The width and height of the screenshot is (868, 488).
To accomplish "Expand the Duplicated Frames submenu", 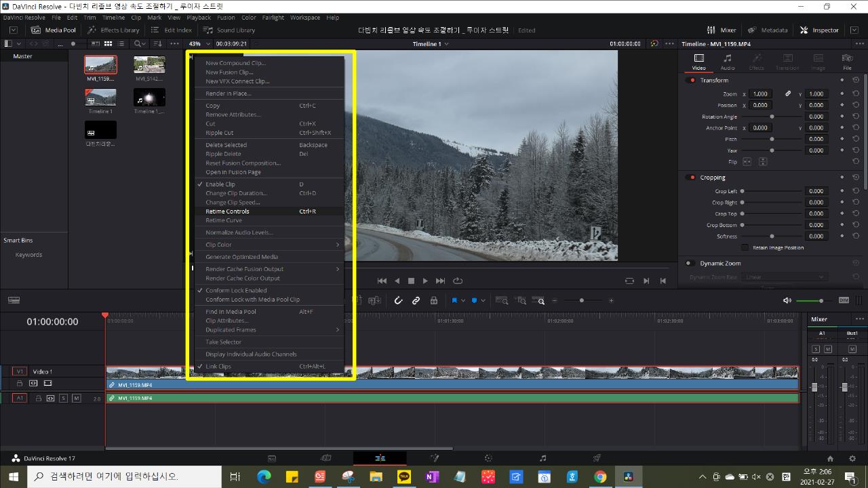I will point(270,330).
